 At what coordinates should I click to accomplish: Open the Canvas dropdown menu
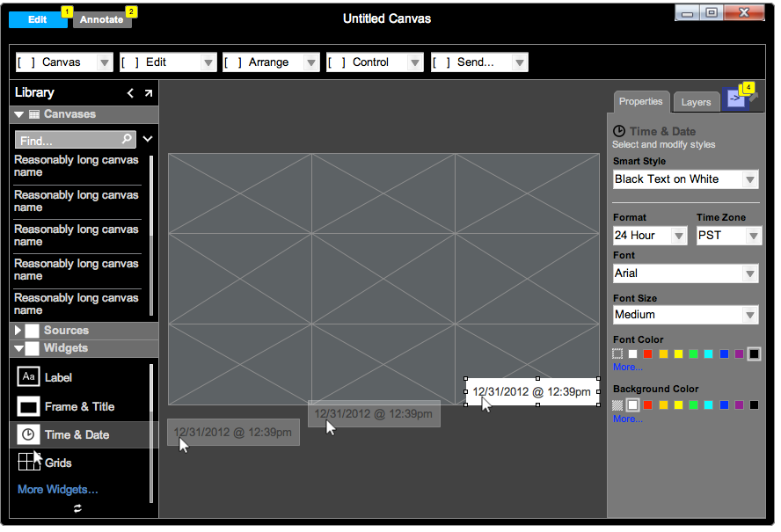64,62
